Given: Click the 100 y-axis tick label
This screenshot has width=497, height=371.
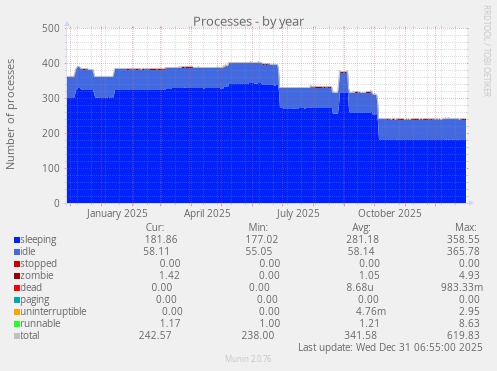Looking at the screenshot, I should 51,168.
